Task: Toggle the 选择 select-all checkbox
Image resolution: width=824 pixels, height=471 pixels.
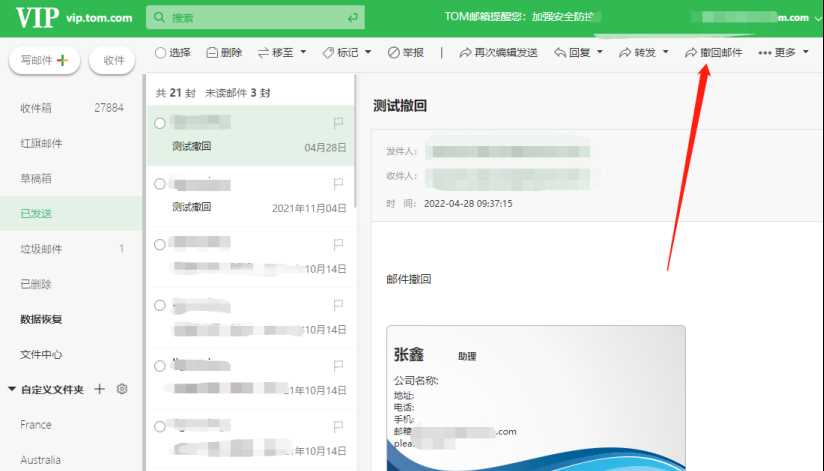Action: click(x=161, y=53)
